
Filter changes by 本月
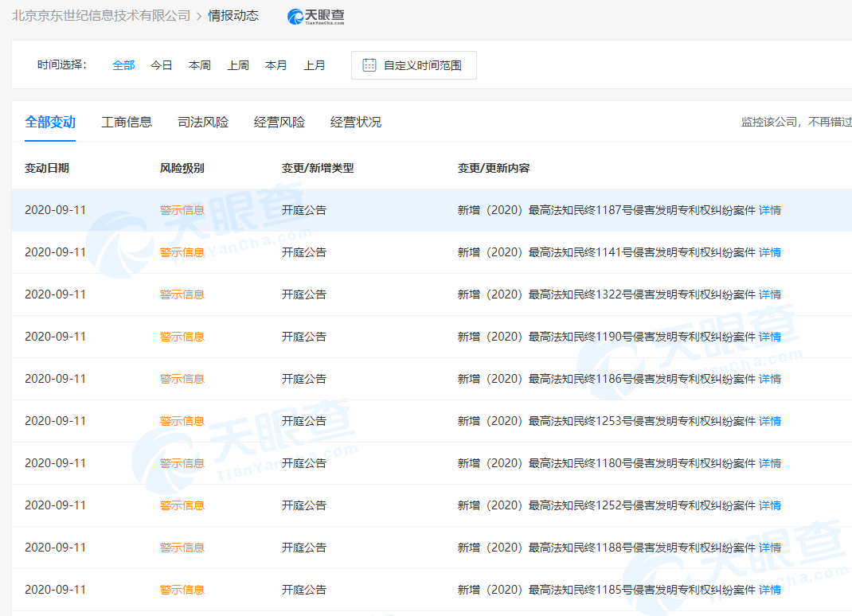pyautogui.click(x=276, y=65)
